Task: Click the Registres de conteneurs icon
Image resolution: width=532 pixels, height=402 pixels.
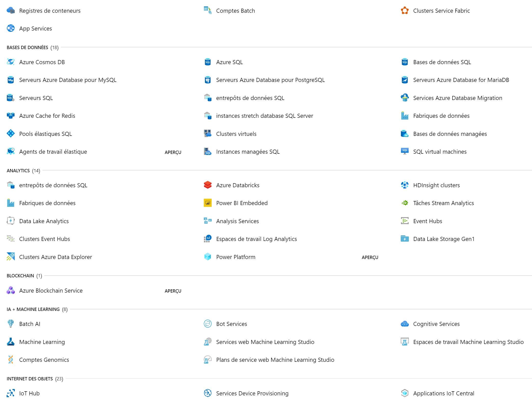Action: tap(11, 11)
